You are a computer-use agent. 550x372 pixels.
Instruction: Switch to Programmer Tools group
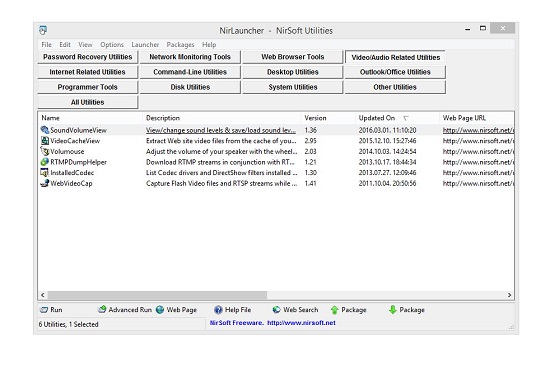[x=88, y=87]
